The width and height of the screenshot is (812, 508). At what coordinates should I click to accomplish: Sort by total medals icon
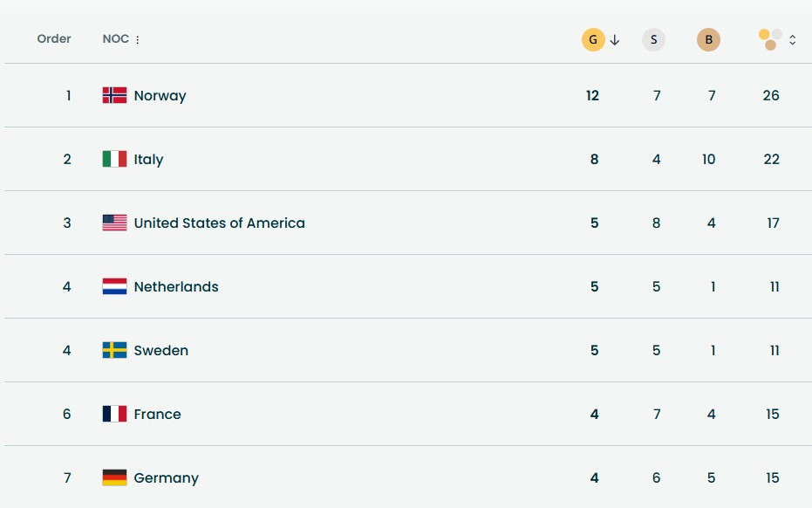click(770, 39)
